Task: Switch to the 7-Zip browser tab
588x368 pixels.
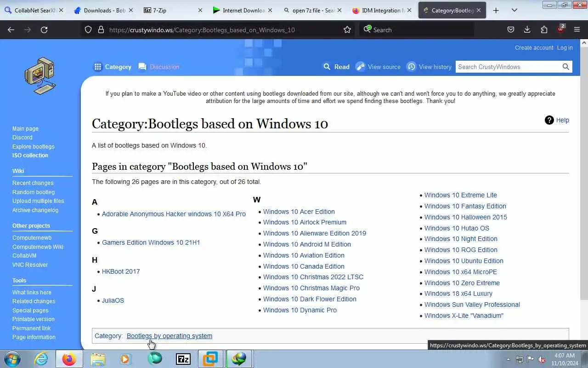Action: (x=174, y=10)
